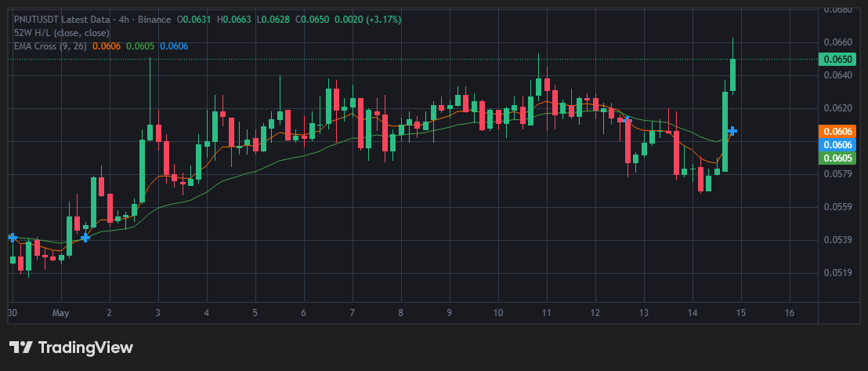The width and height of the screenshot is (868, 371).
Task: Click the PNUTUSDT Latest Data symbol title
Action: pos(62,20)
